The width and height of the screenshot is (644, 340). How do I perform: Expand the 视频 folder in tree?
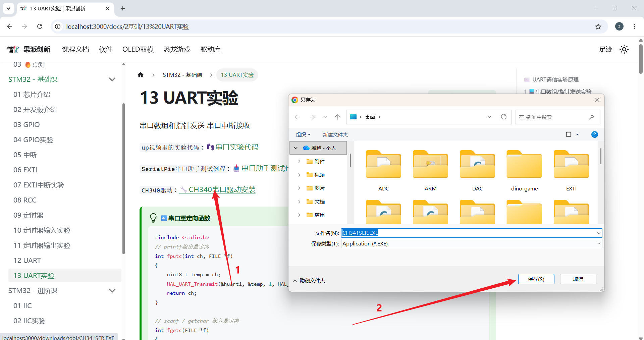coord(299,175)
